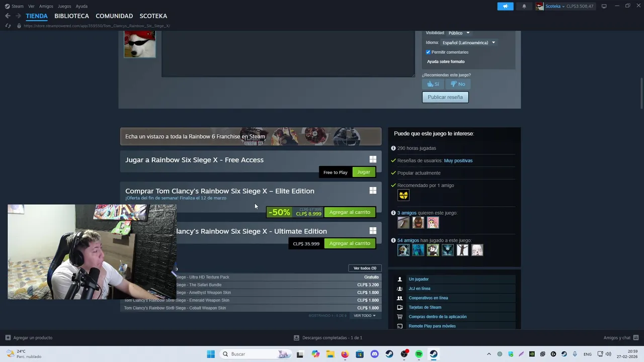Image resolution: width=644 pixels, height=362 pixels.
Task: Expand the VER TODO dropdown under DLC list
Action: click(364, 316)
